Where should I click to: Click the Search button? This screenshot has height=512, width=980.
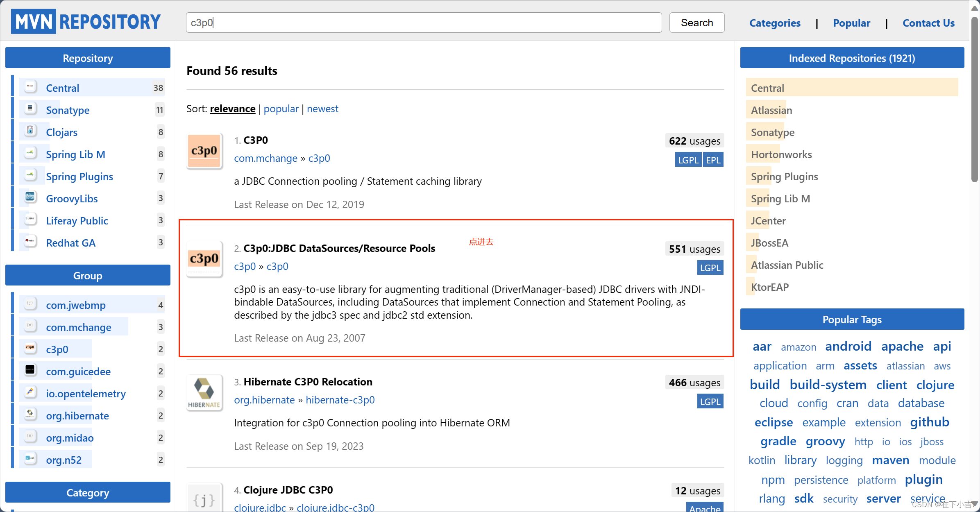(696, 23)
